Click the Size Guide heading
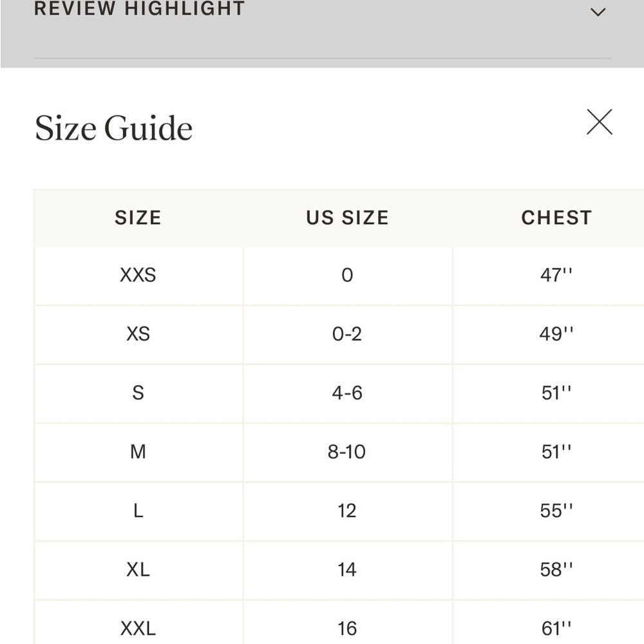The height and width of the screenshot is (644, 644). click(114, 128)
